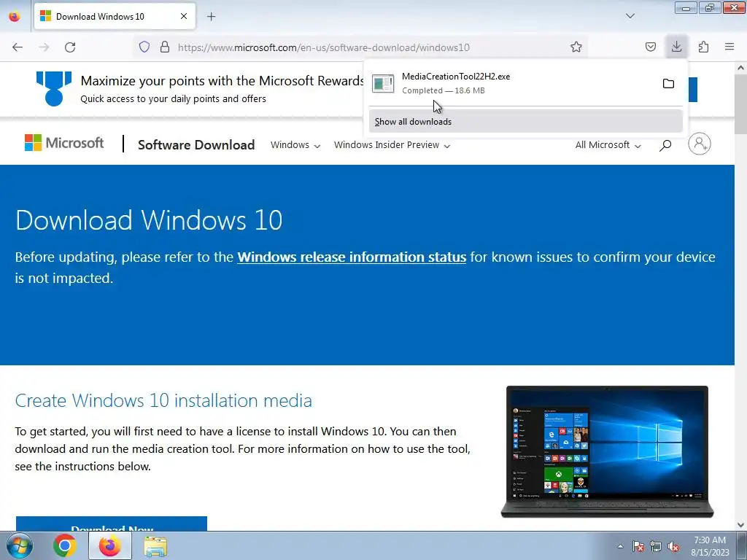
Task: Click the padlock site security icon
Action: pos(165,47)
